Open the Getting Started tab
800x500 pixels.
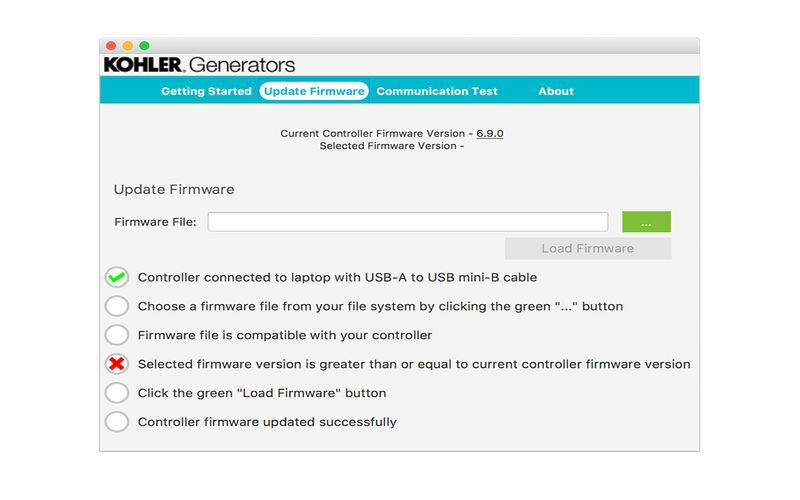point(206,91)
